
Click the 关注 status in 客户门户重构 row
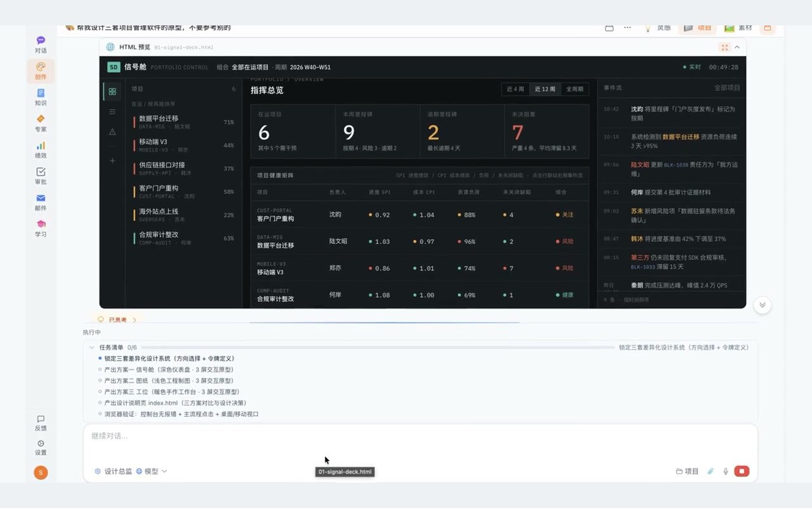coord(564,215)
